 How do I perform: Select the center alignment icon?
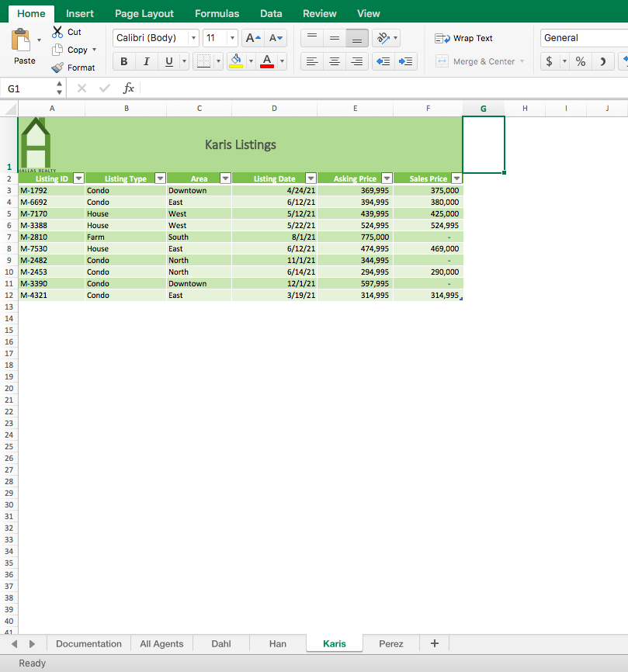pyautogui.click(x=334, y=61)
